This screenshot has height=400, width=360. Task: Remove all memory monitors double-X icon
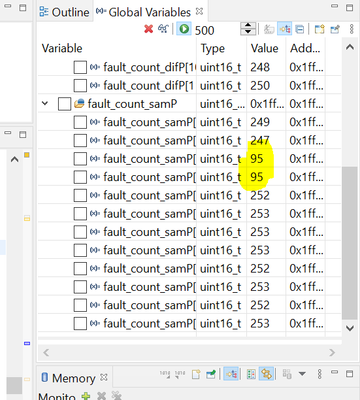pyautogui.click(x=116, y=396)
